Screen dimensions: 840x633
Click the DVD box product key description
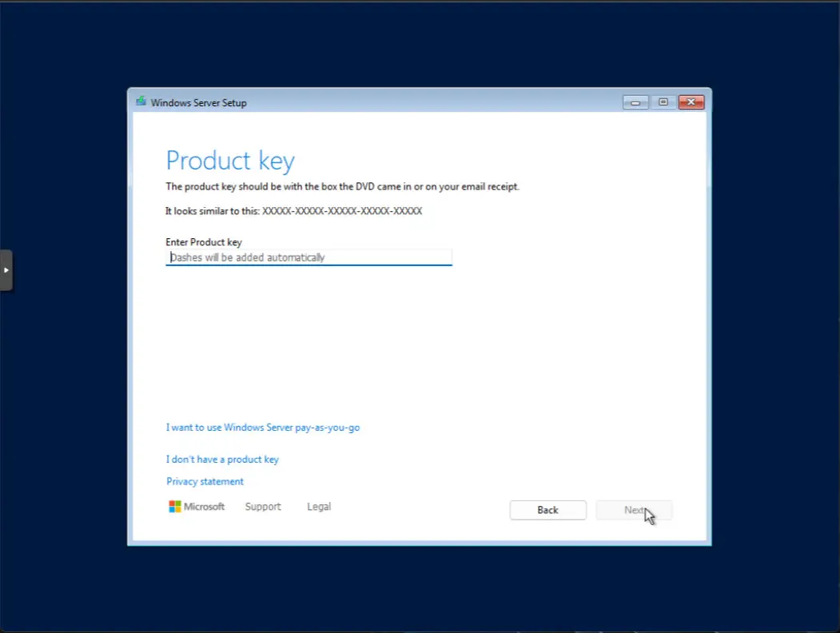click(342, 186)
